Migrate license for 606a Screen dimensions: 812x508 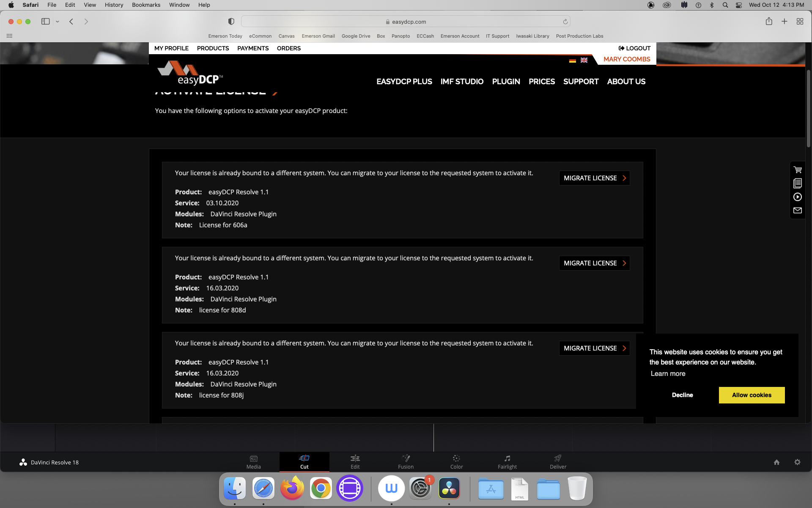click(x=595, y=178)
